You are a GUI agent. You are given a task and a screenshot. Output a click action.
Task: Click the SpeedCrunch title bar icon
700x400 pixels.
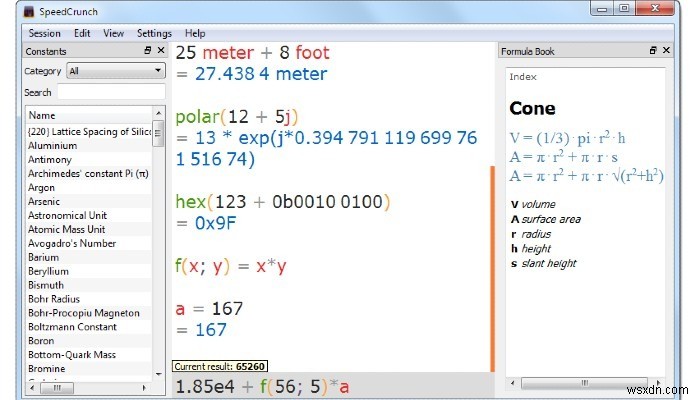tap(29, 12)
